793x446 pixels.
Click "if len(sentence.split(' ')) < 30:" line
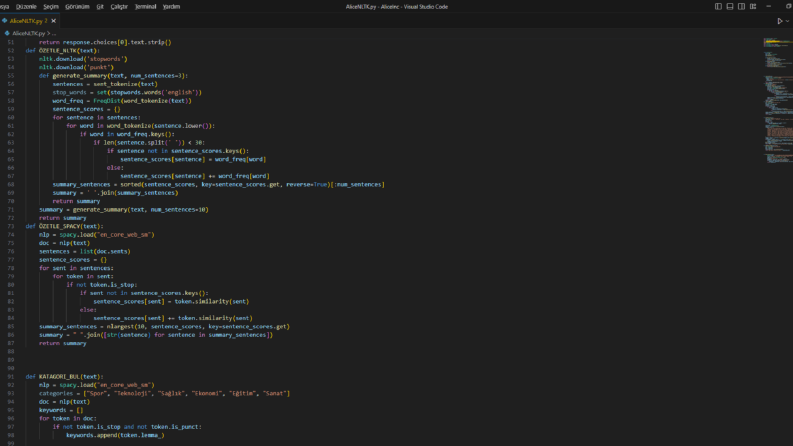149,143
